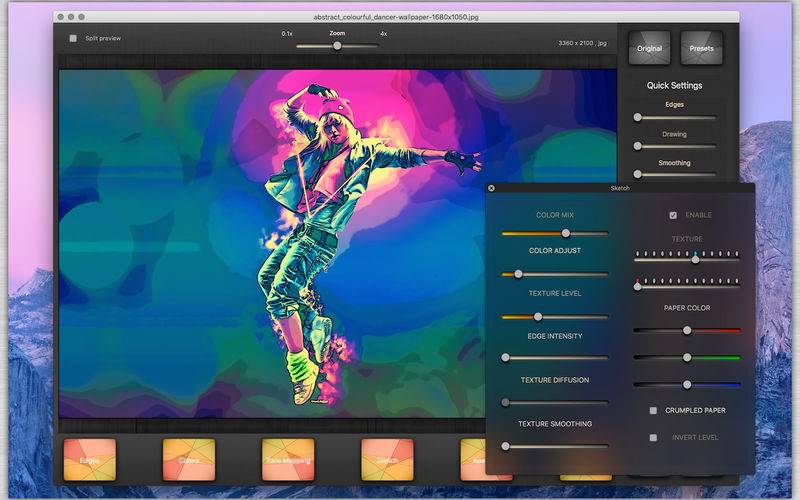This screenshot has height=500, width=800.
Task: Click the Texture Level slider
Action: 555,317
